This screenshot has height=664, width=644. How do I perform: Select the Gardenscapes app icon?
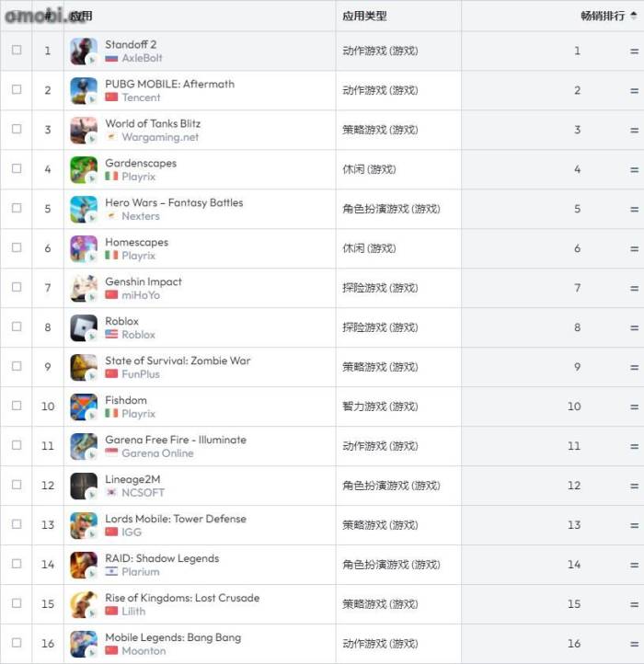(x=84, y=170)
